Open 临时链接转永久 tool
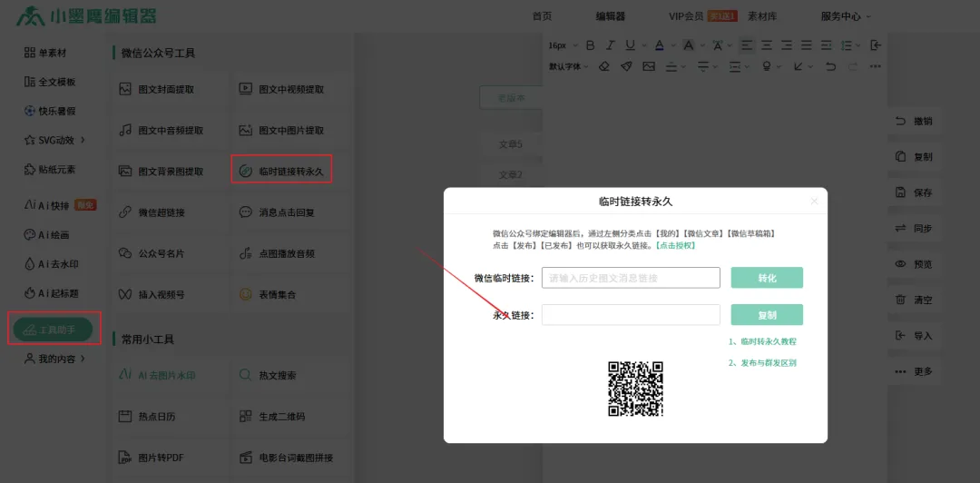 tap(281, 170)
